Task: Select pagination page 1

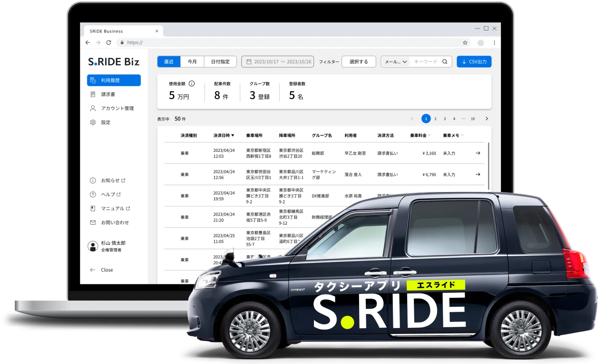Action: click(x=426, y=119)
